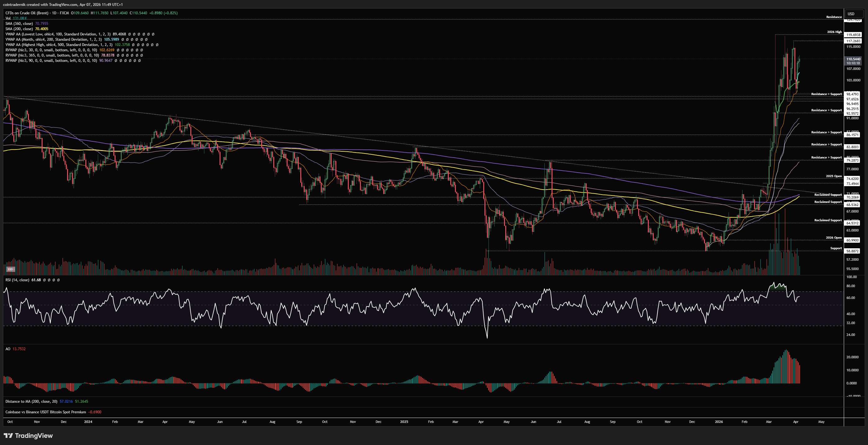Click the SMA (200, close) legend
This screenshot has width=868, height=445.
tap(19, 29)
